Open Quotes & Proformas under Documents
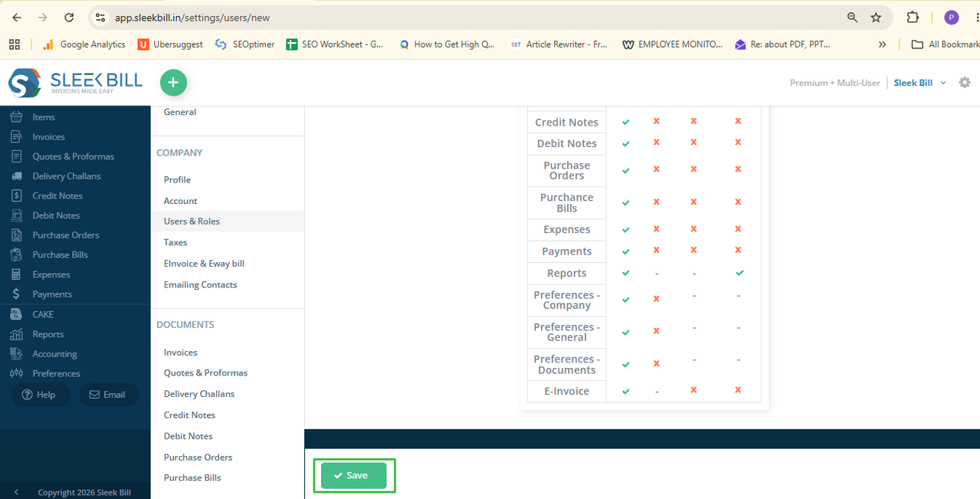980x499 pixels. [x=205, y=373]
